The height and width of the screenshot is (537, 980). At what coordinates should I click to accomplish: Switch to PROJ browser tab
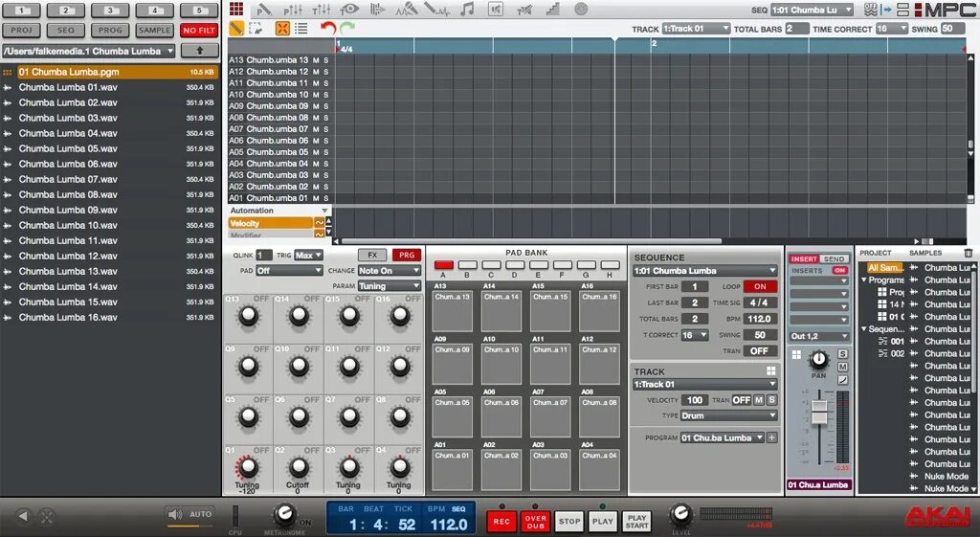[21, 30]
